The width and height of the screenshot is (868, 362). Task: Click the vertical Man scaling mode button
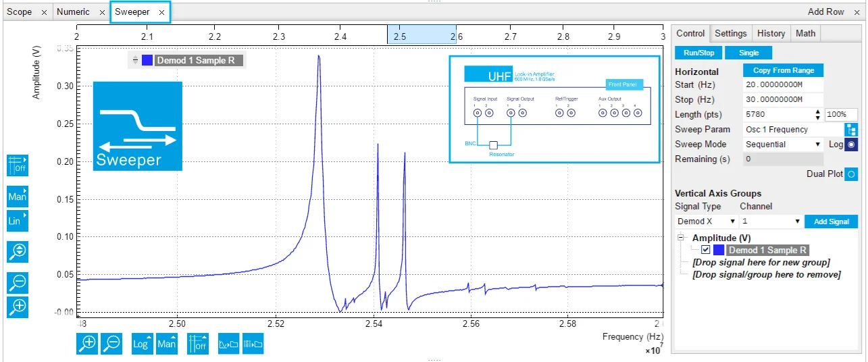click(x=17, y=197)
